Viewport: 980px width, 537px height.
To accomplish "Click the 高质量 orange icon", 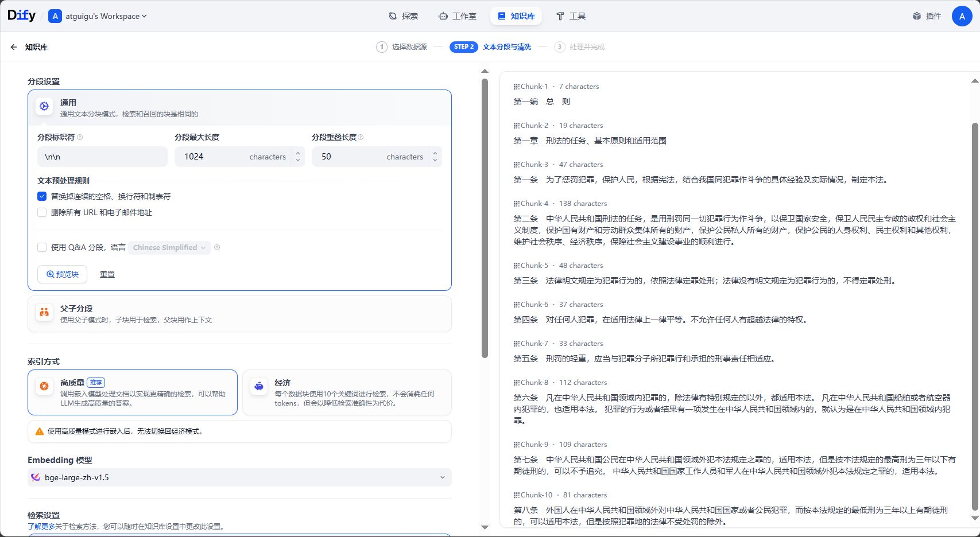I will (44, 386).
